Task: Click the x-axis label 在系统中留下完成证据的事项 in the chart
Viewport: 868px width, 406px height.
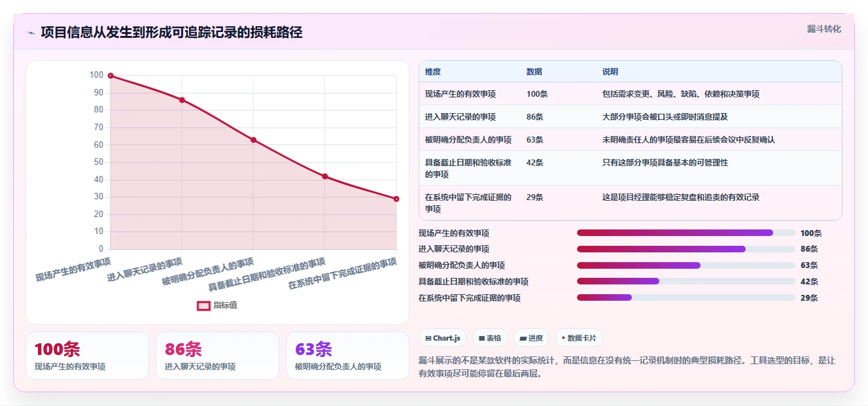Action: pyautogui.click(x=343, y=273)
